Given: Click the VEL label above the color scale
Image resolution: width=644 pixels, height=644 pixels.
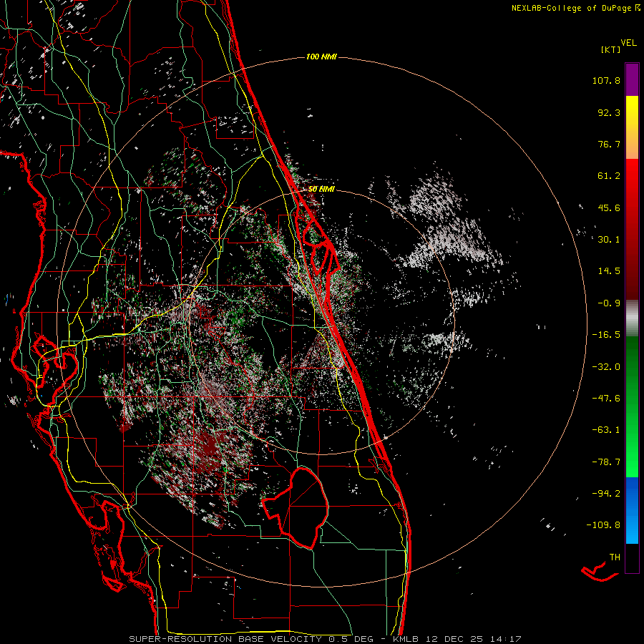Looking at the screenshot, I should pos(629,43).
